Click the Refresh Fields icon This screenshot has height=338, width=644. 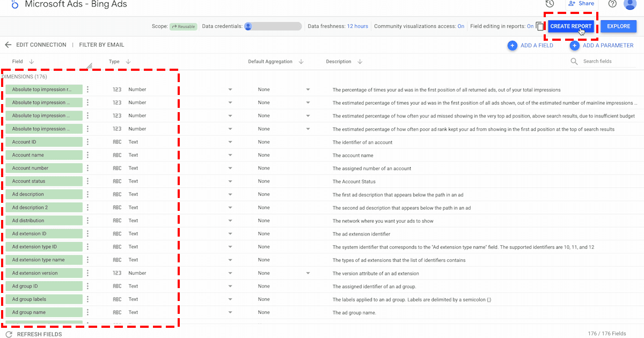click(9, 334)
